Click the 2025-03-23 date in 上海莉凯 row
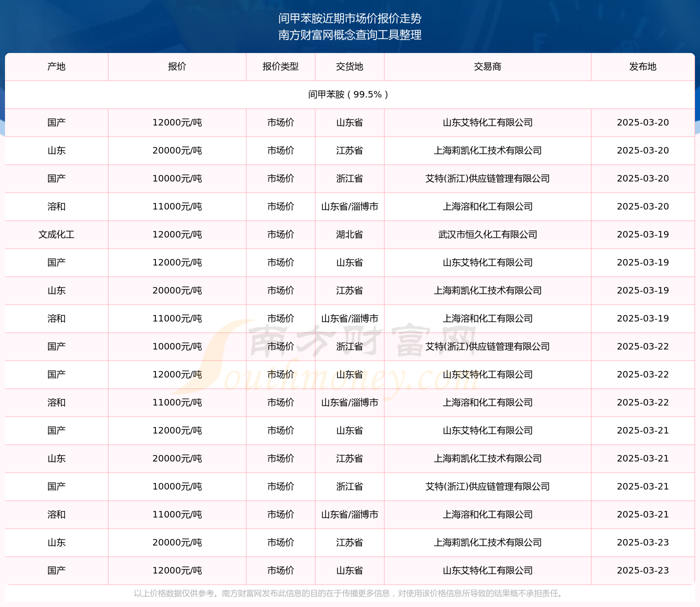This screenshot has height=607, width=700. click(642, 542)
